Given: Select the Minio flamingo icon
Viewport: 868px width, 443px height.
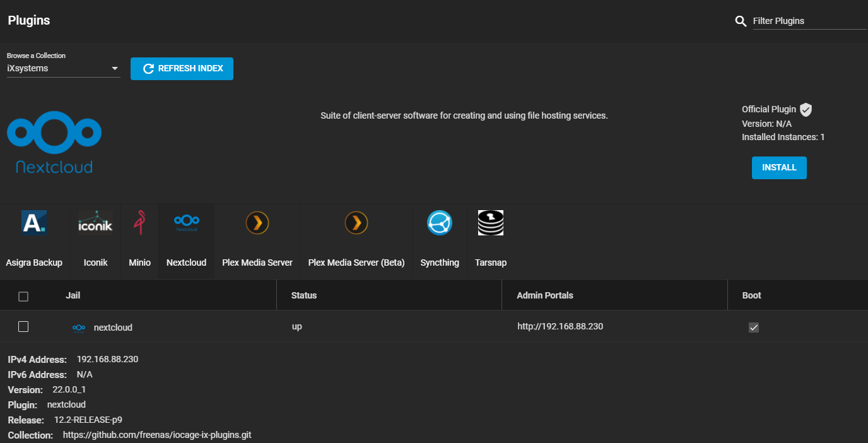Looking at the screenshot, I should (x=139, y=223).
